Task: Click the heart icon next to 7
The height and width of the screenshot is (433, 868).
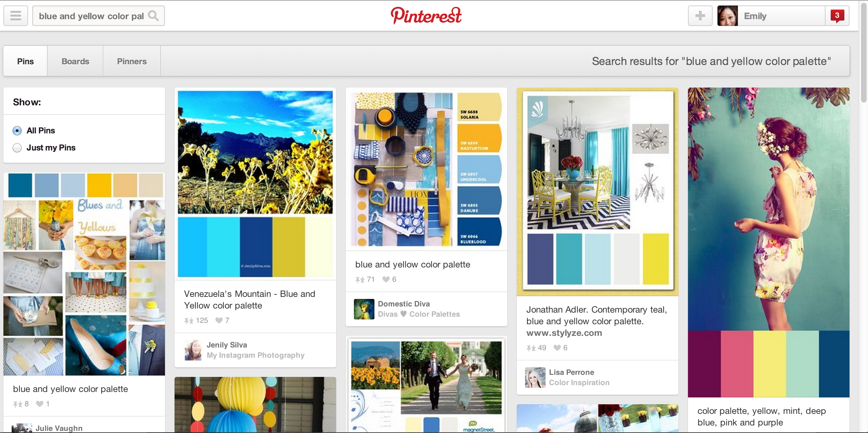Action: click(x=219, y=320)
